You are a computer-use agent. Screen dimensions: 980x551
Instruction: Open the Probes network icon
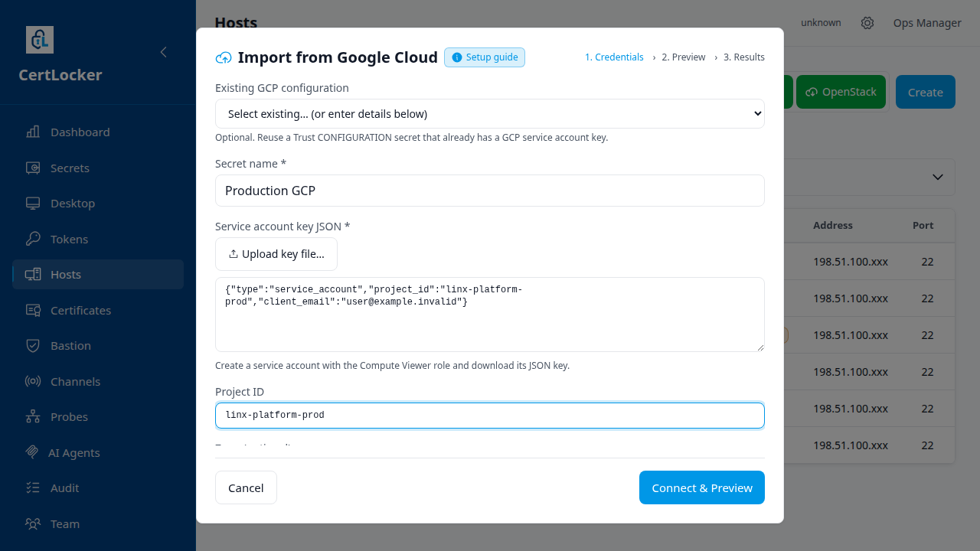click(33, 417)
